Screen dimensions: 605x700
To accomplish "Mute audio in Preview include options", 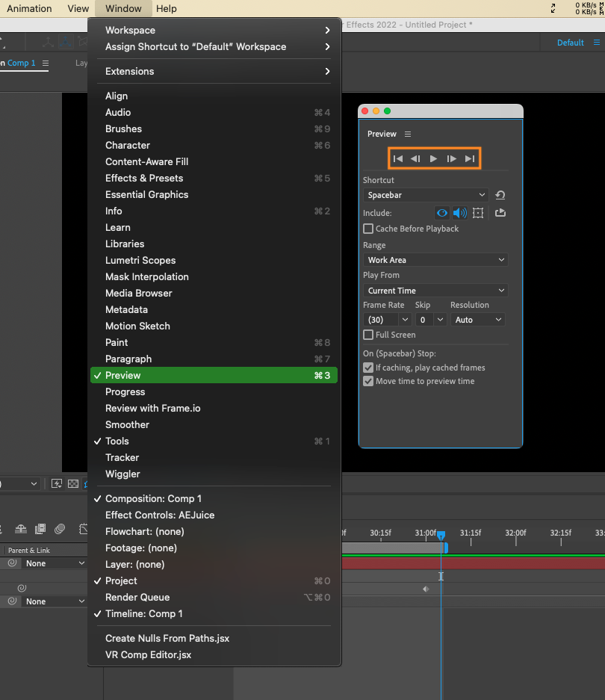I will (460, 213).
